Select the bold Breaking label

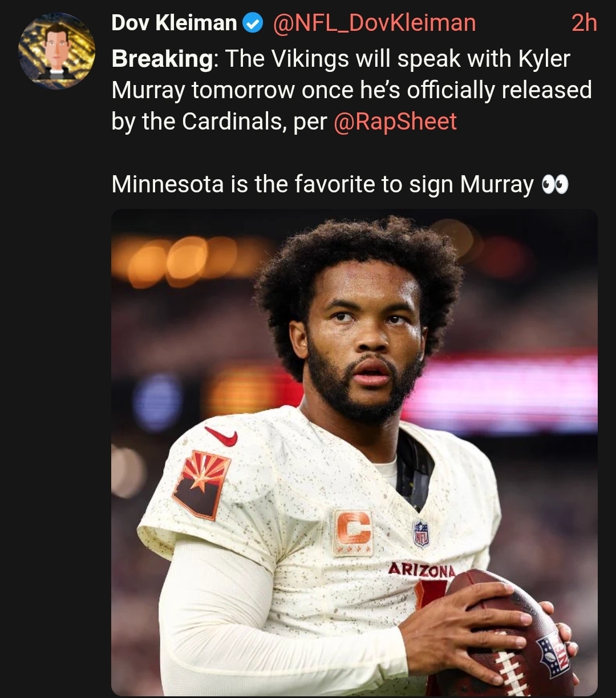[x=161, y=59]
